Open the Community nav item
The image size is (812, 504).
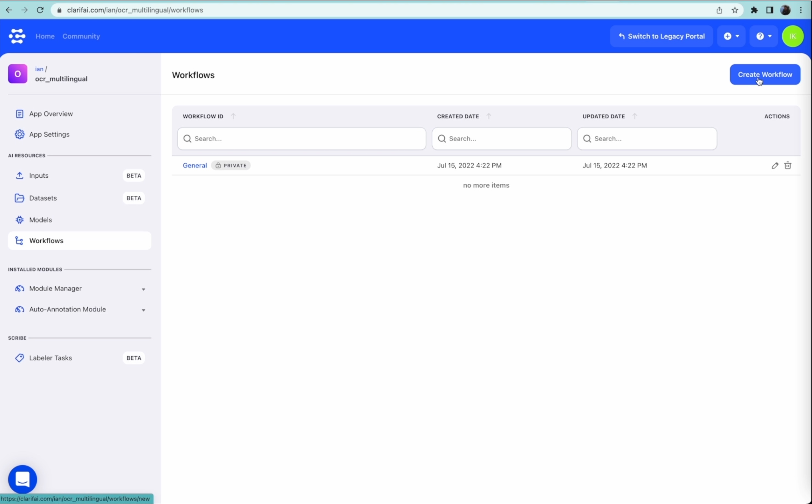(81, 36)
